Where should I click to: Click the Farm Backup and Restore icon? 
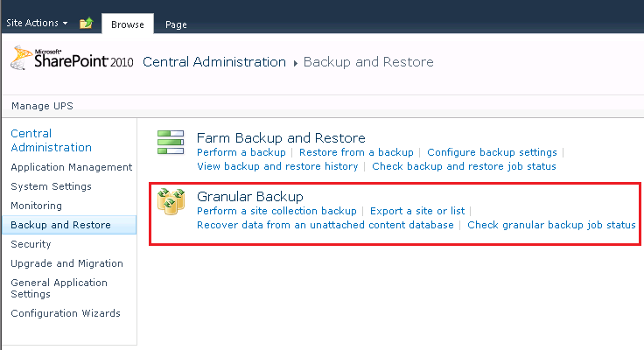click(171, 142)
